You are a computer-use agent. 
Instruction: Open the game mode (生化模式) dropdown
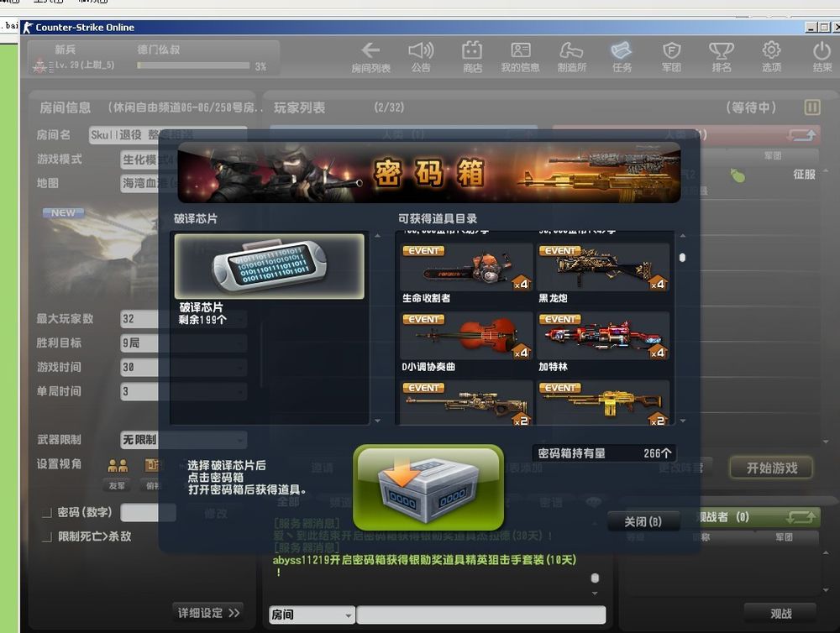point(184,159)
